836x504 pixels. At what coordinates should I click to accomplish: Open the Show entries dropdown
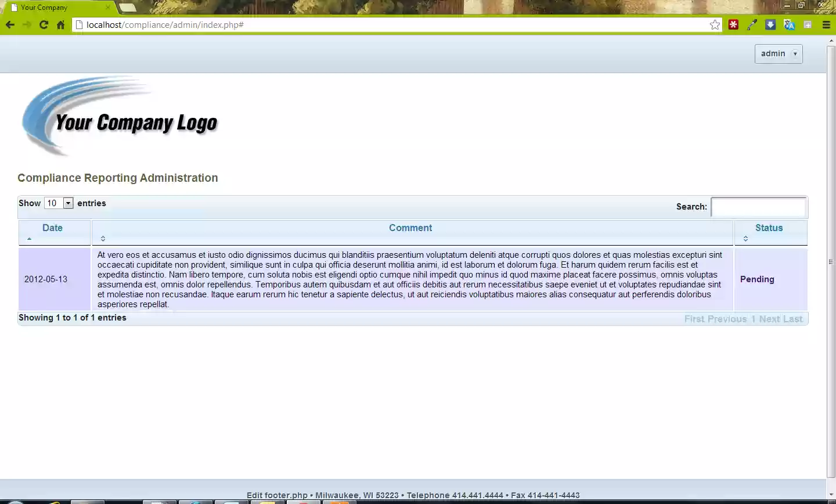pos(58,203)
